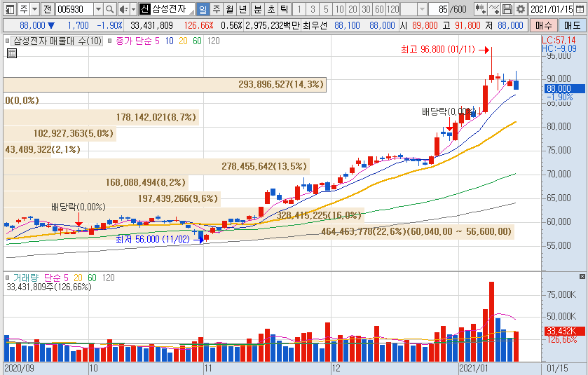Click the date field 2021/01/15
This screenshot has width=588, height=375.
point(552,9)
